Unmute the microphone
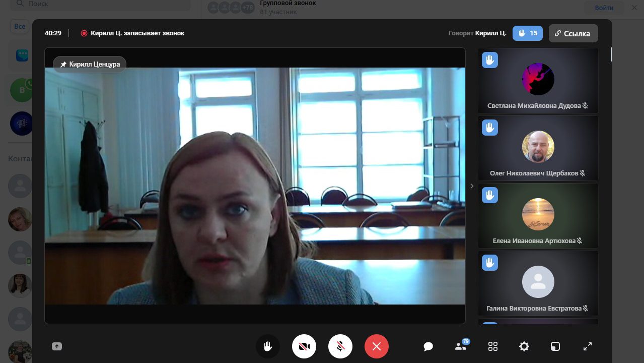644x363 pixels. tap(340, 346)
